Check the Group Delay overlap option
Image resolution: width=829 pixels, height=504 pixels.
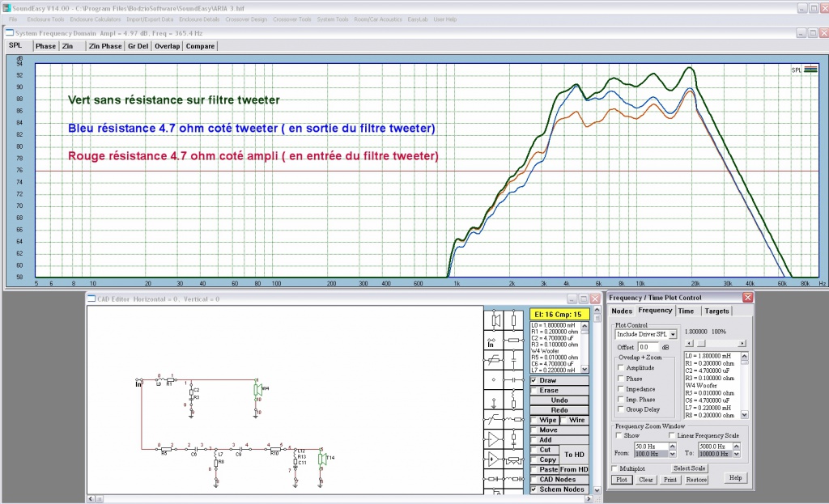[x=621, y=409]
